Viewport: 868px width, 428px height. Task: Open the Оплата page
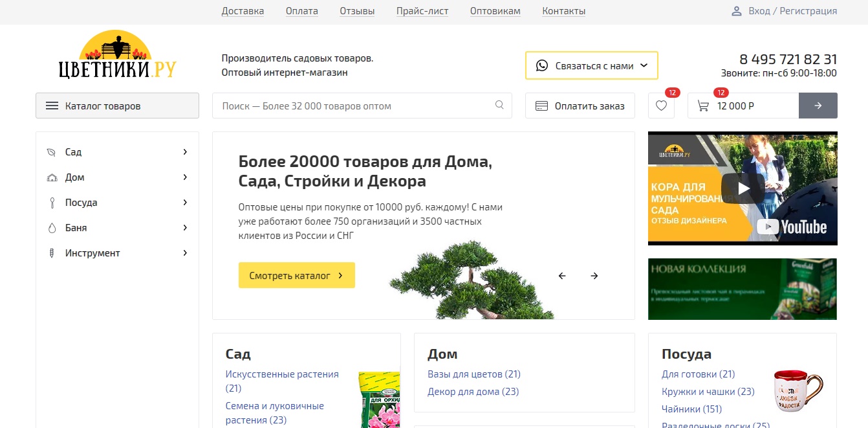pos(302,11)
